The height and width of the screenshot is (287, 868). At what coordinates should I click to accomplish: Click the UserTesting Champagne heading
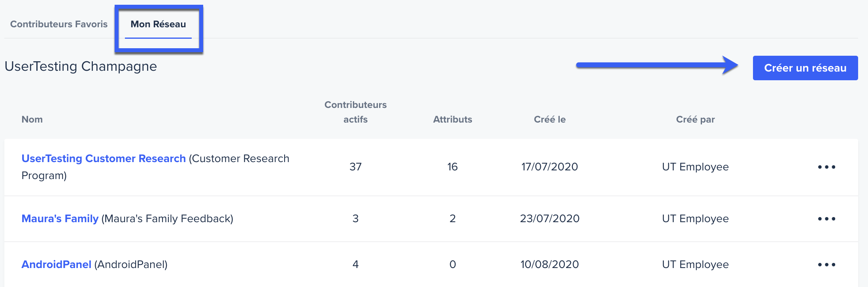pyautogui.click(x=81, y=66)
